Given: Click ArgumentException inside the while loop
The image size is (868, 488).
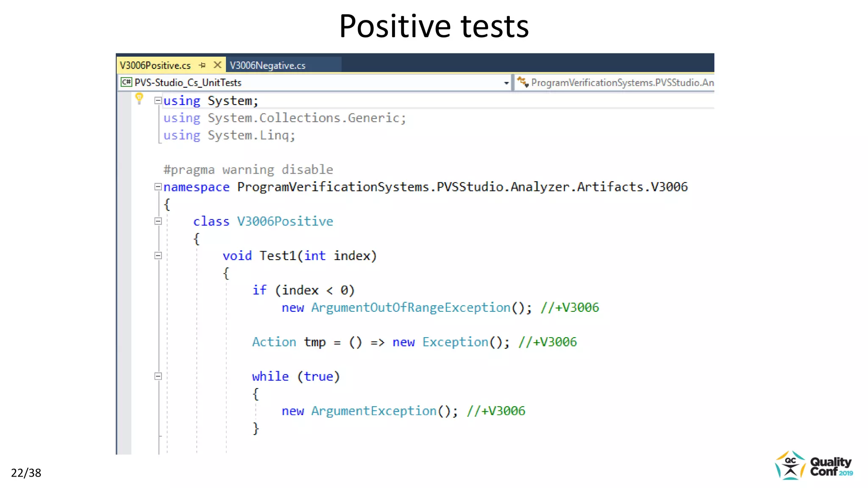Looking at the screenshot, I should [374, 411].
